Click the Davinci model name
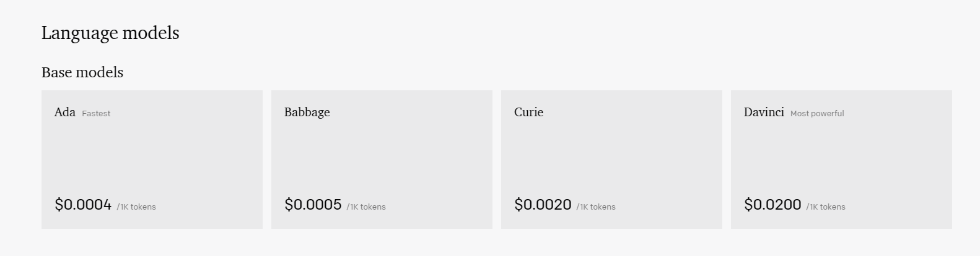980x256 pixels. click(764, 112)
